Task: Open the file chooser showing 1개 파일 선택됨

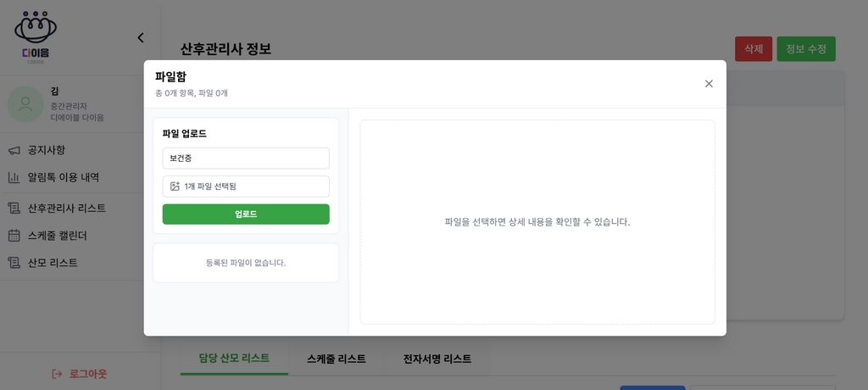Action: tap(246, 187)
